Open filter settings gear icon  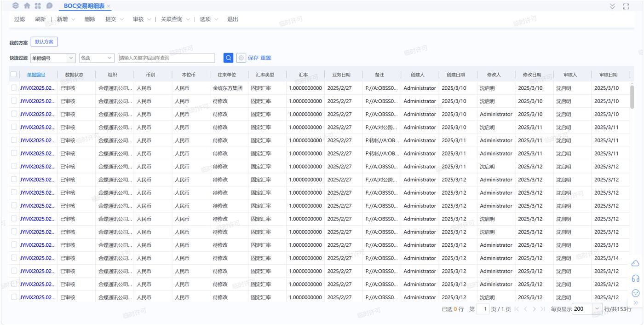point(241,58)
